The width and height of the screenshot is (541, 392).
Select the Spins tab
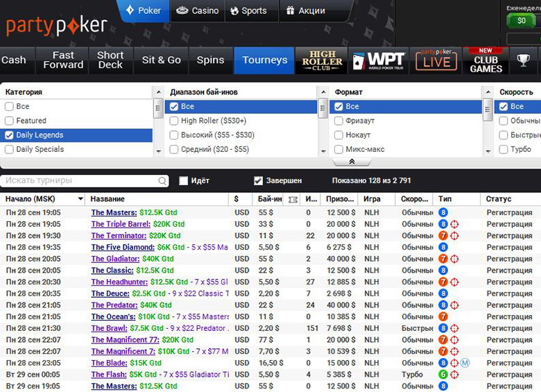tap(210, 60)
